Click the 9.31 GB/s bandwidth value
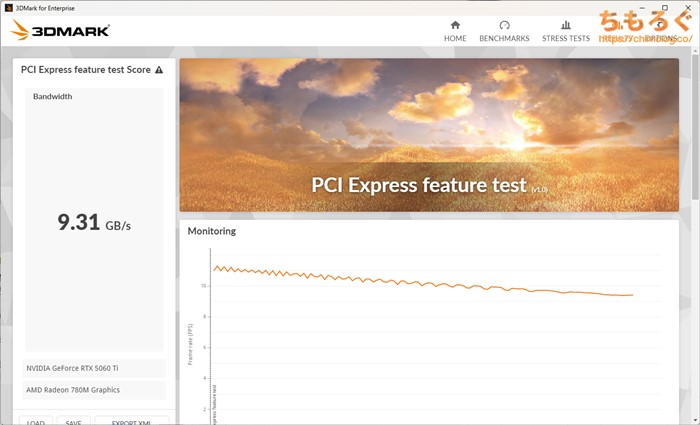The width and height of the screenshot is (700, 425). click(x=94, y=222)
